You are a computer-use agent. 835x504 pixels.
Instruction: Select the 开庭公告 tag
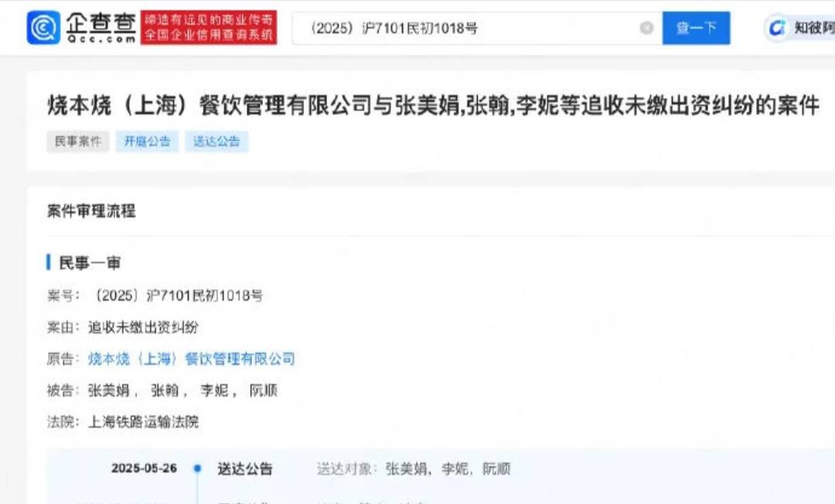tap(147, 141)
